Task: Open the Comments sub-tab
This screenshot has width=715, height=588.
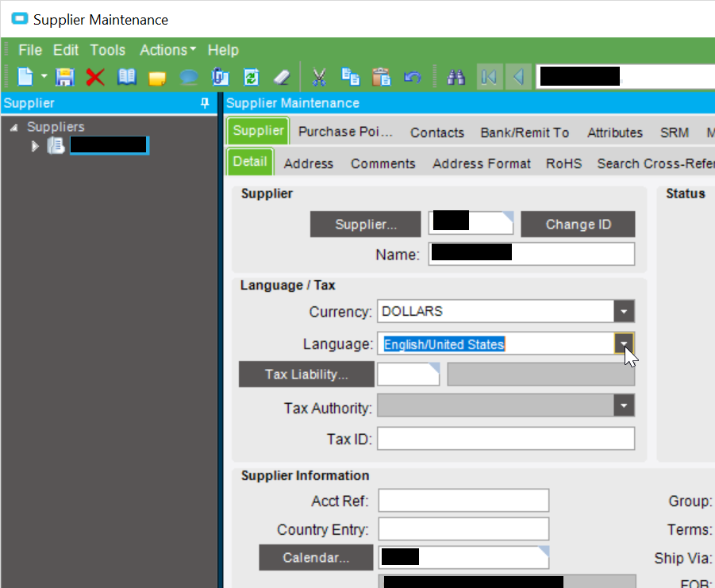Action: click(382, 163)
